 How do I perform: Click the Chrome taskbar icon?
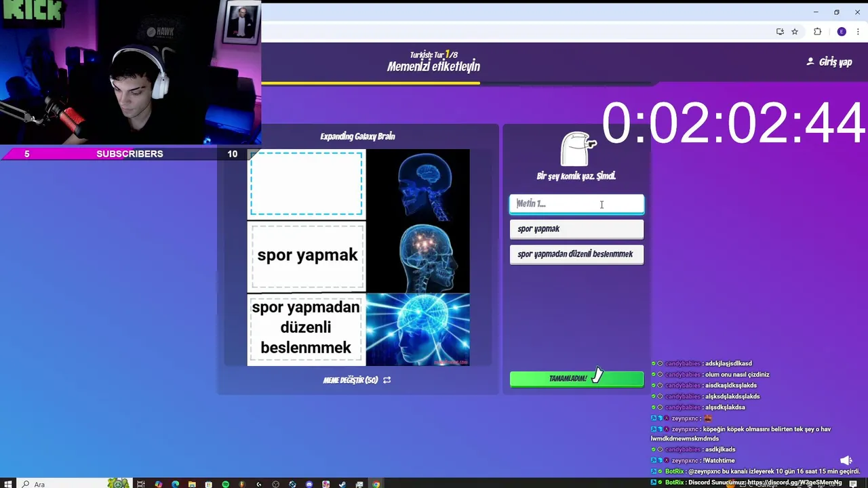click(376, 484)
